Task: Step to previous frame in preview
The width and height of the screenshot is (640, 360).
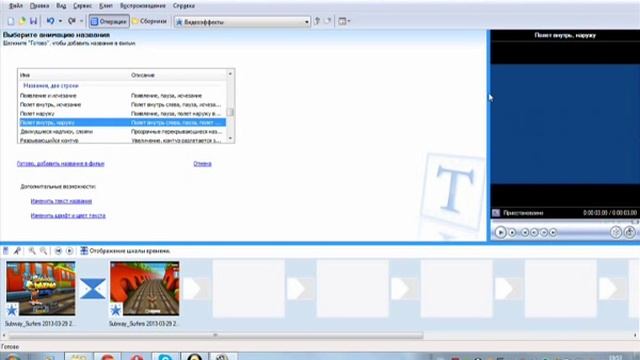Action: click(x=534, y=232)
